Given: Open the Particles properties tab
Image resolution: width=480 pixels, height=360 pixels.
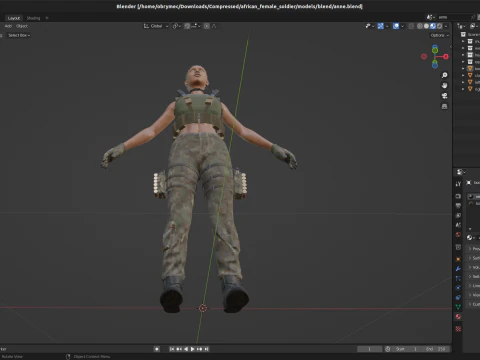Looking at the screenshot, I should coord(458,278).
